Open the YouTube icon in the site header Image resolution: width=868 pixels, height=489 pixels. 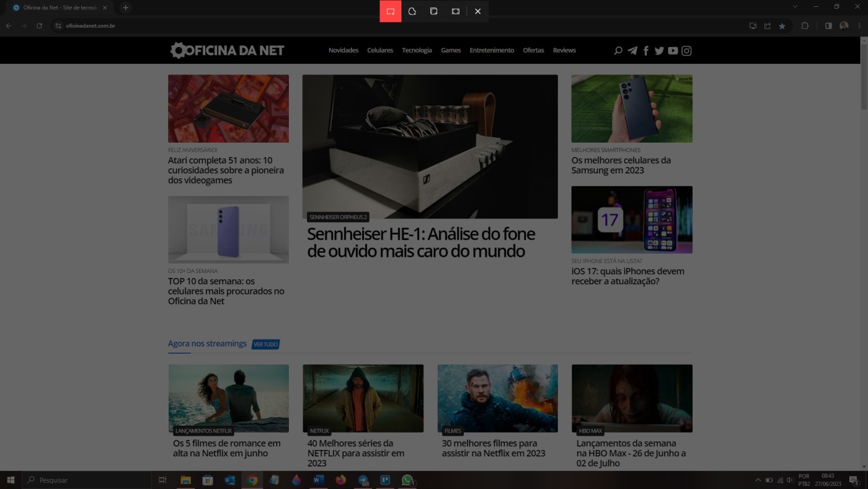(673, 50)
